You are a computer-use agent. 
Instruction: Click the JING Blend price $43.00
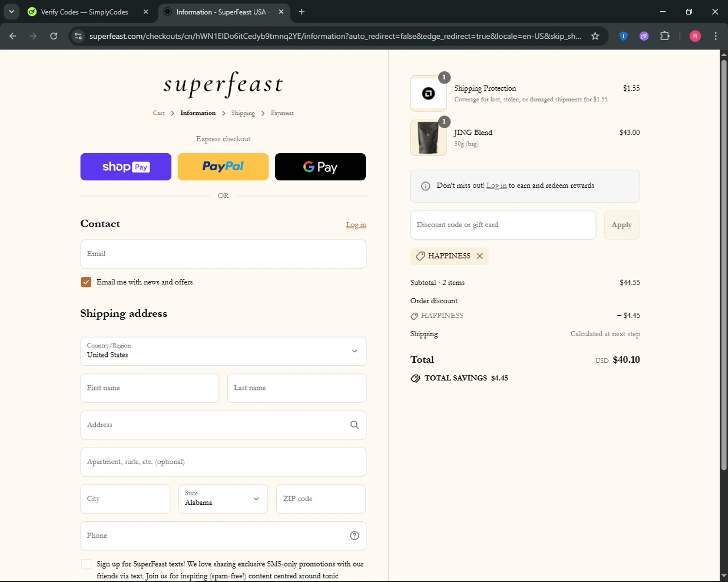pyautogui.click(x=629, y=132)
